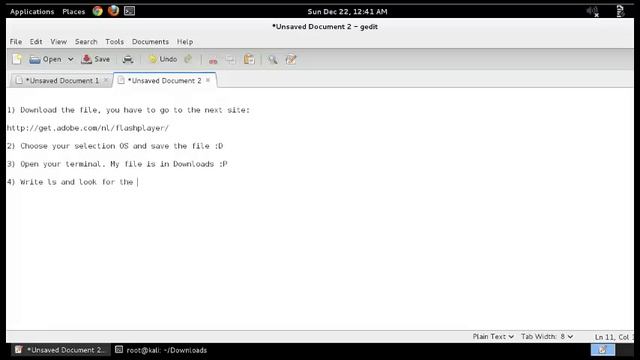640x360 pixels.
Task: Click the Ln 11 cursor position indicator
Action: point(613,337)
